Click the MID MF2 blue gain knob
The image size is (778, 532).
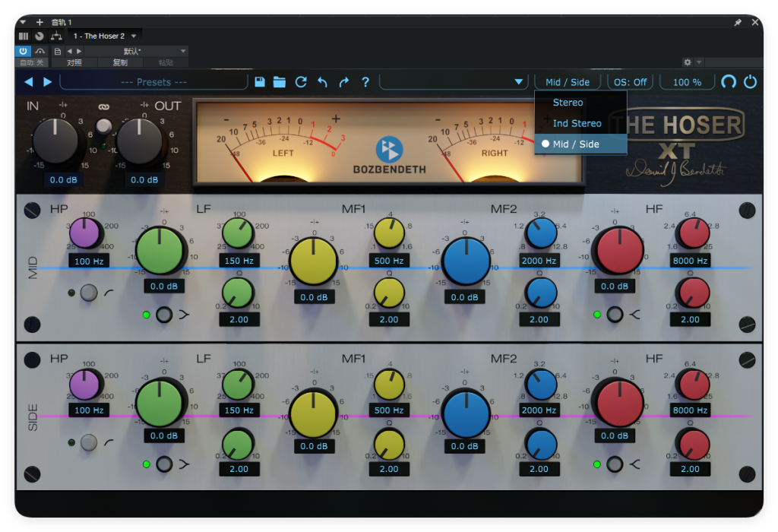[466, 261]
